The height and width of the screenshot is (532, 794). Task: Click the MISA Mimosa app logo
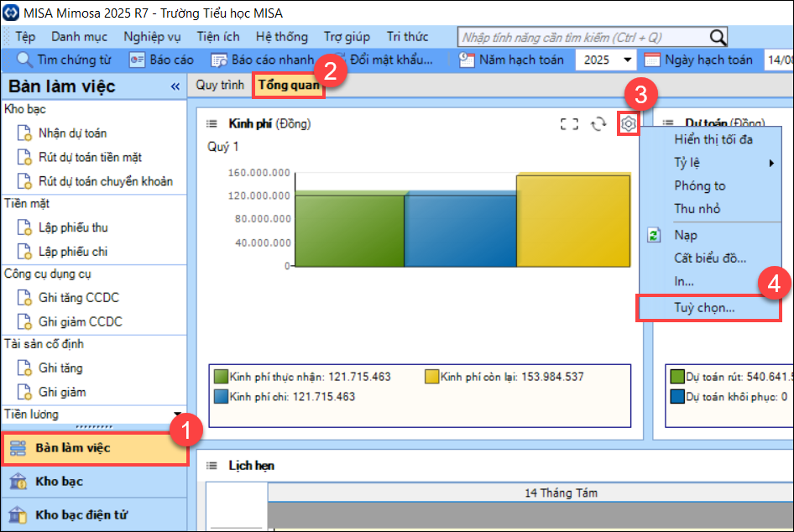click(11, 13)
